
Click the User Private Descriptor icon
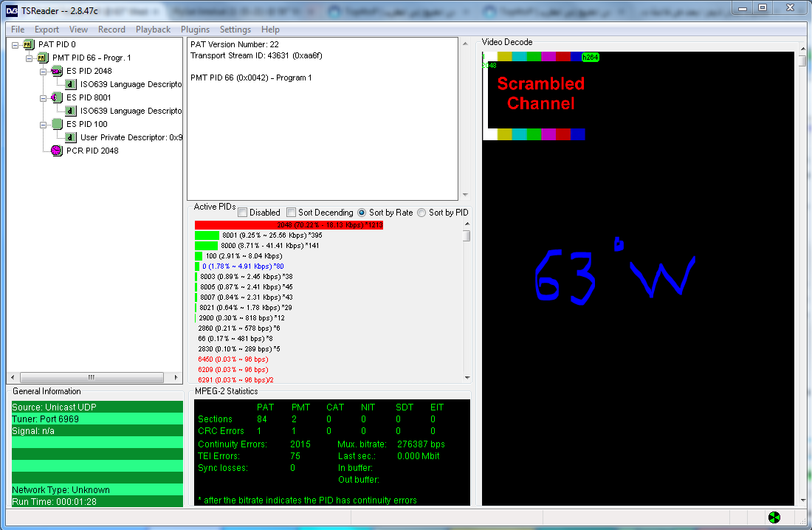71,137
